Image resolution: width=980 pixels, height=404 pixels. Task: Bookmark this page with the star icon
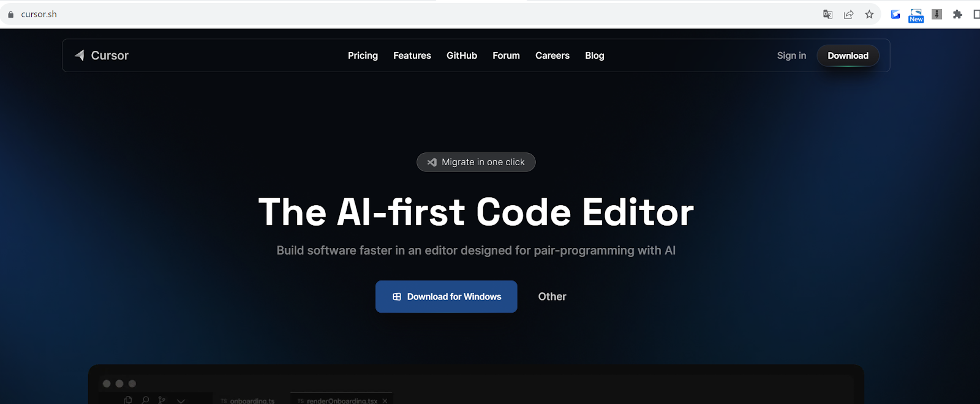tap(869, 14)
